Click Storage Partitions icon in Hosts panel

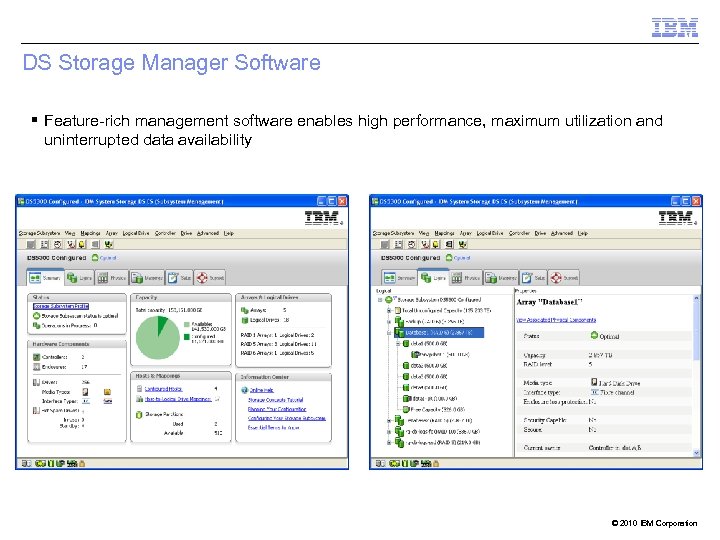139,415
